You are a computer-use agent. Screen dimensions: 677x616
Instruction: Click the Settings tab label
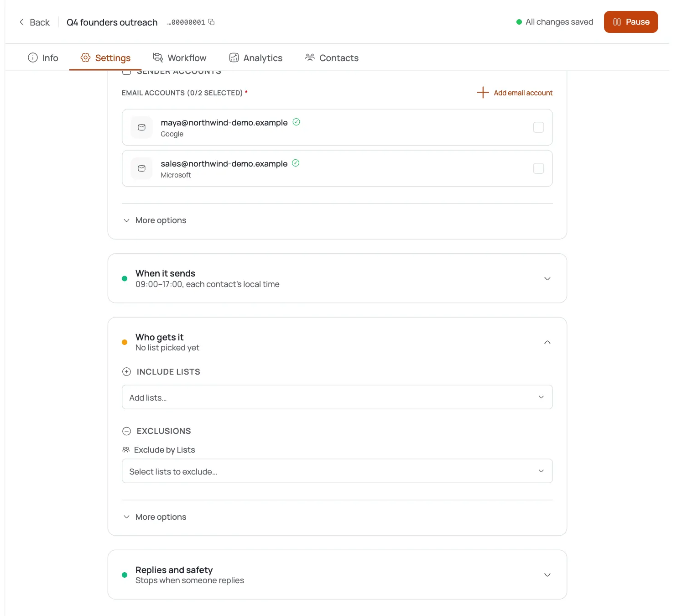113,58
